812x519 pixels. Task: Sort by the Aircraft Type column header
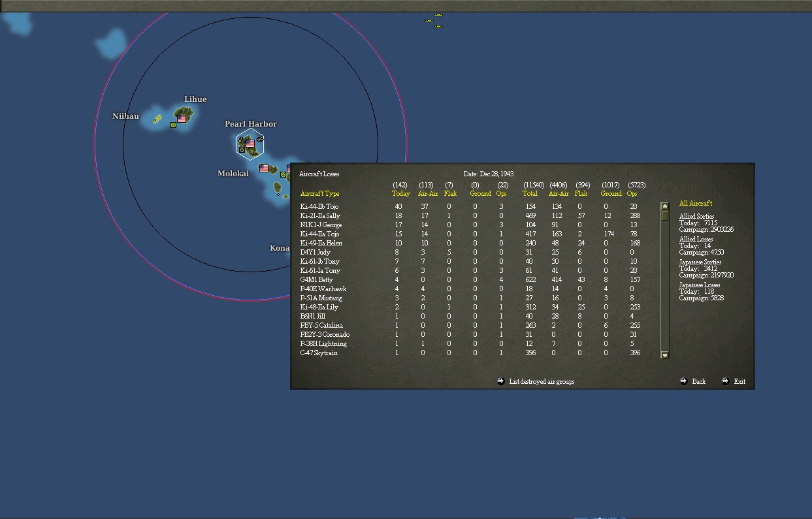[319, 194]
